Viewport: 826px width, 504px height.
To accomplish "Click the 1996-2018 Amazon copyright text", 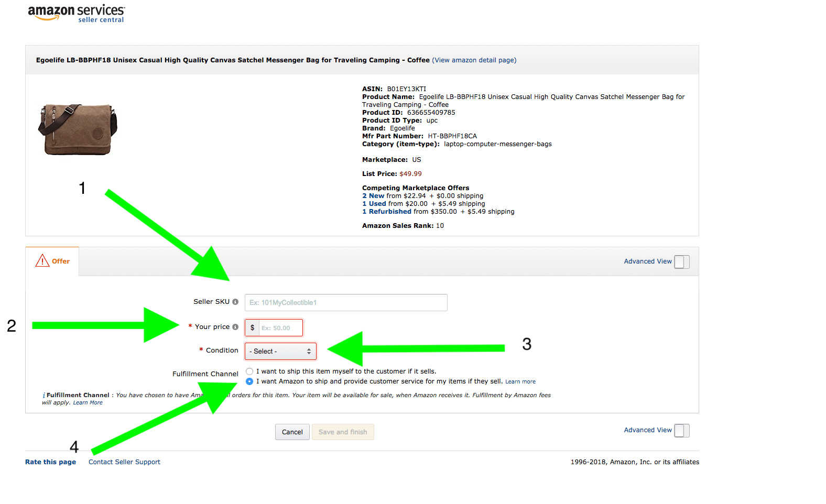I will tap(635, 462).
